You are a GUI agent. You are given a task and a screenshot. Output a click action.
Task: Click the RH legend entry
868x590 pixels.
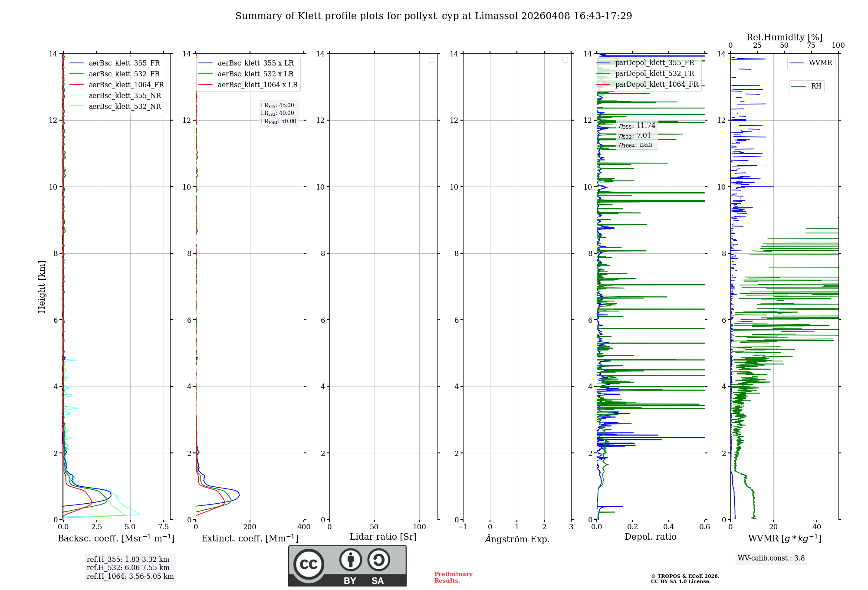coord(815,86)
